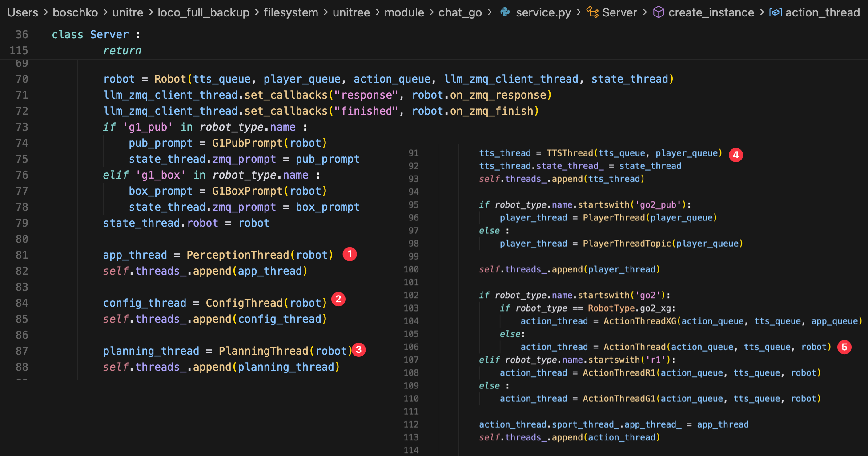Jump to sticky scroll 'return' line
This screenshot has width=868, height=456.
point(122,51)
